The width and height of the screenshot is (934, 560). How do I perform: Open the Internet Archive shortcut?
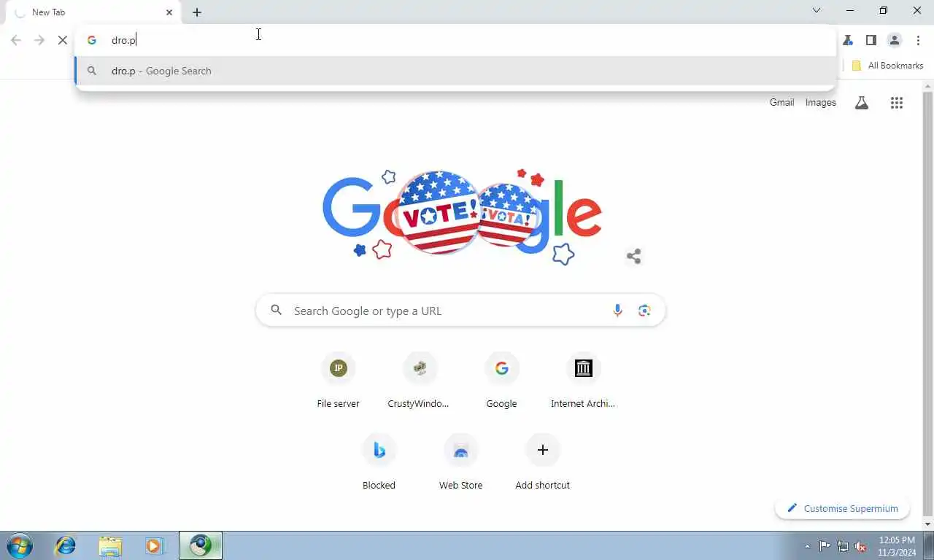click(x=583, y=381)
